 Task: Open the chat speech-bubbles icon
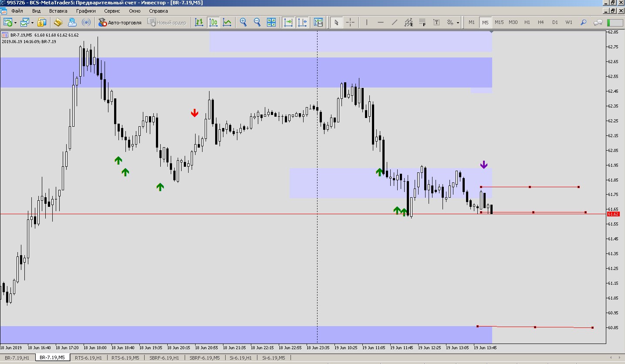pos(598,22)
